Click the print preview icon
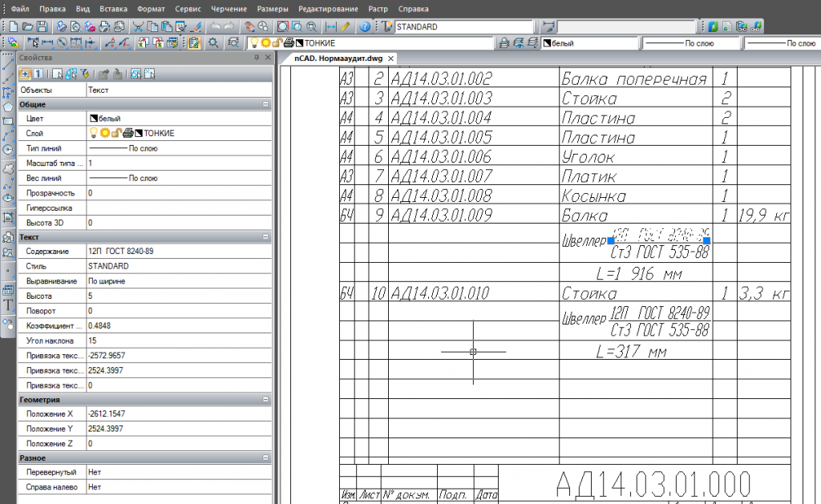821x504 pixels. pyautogui.click(x=76, y=26)
